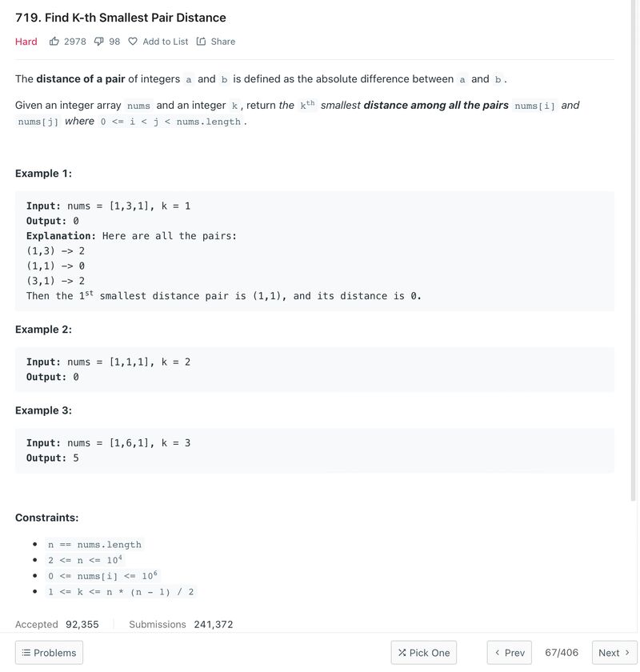Click the list icon on Problems button
This screenshot has width=640, height=672.
(x=26, y=652)
